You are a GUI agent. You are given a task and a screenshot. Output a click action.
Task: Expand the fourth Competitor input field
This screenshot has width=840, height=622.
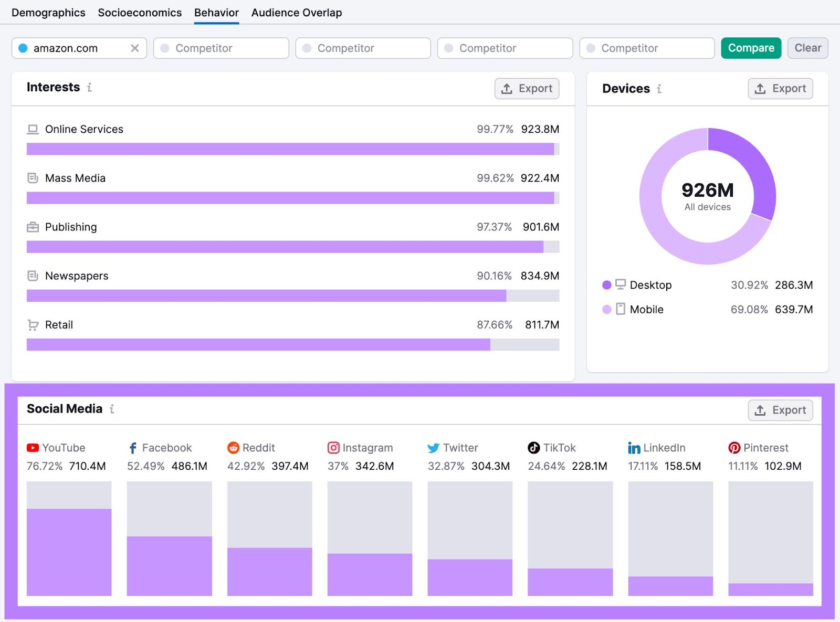[647, 48]
